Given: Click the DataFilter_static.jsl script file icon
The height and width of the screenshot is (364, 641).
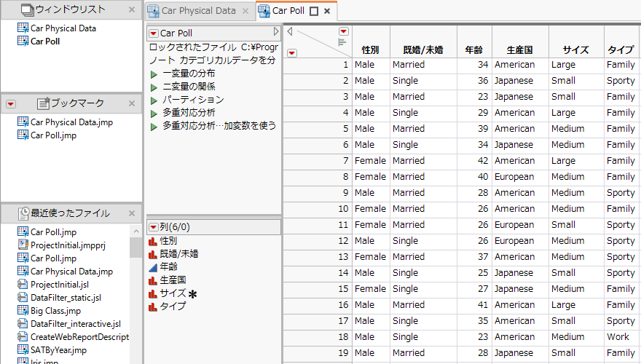Looking at the screenshot, I should [x=23, y=298].
